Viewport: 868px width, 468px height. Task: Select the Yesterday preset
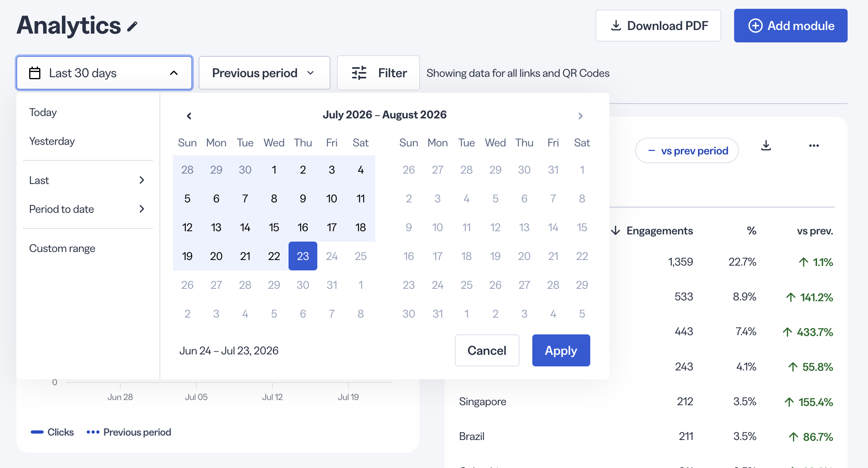(x=52, y=141)
